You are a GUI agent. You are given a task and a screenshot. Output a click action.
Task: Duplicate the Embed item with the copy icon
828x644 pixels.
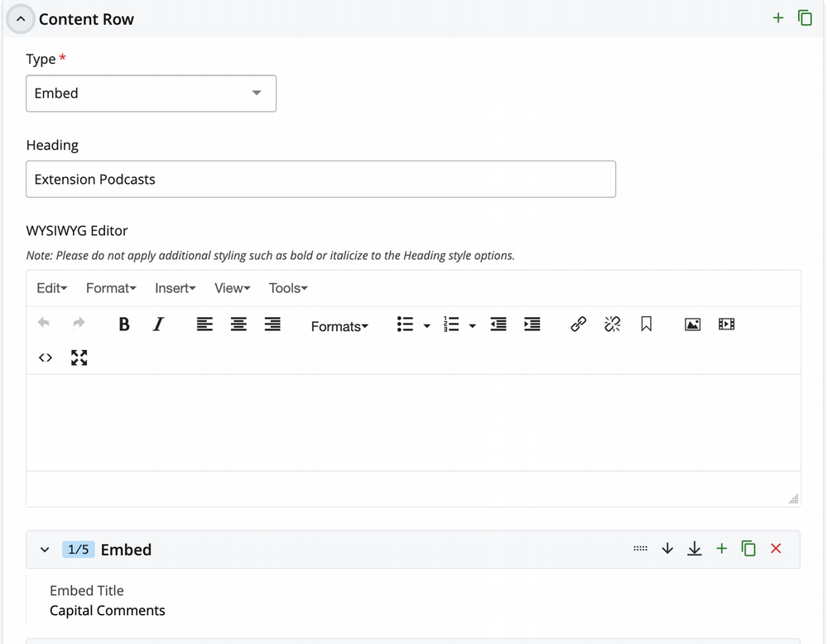coord(749,548)
